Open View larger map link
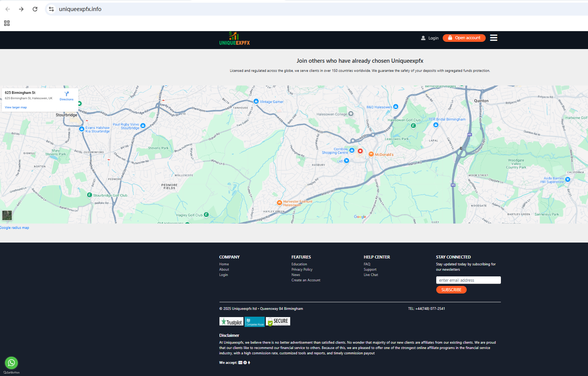The image size is (588, 376). (x=16, y=108)
